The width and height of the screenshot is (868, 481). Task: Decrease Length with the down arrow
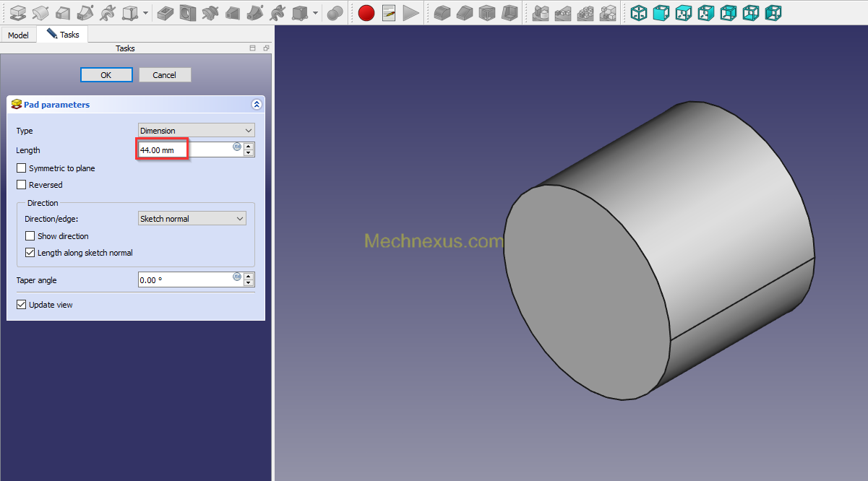[249, 153]
